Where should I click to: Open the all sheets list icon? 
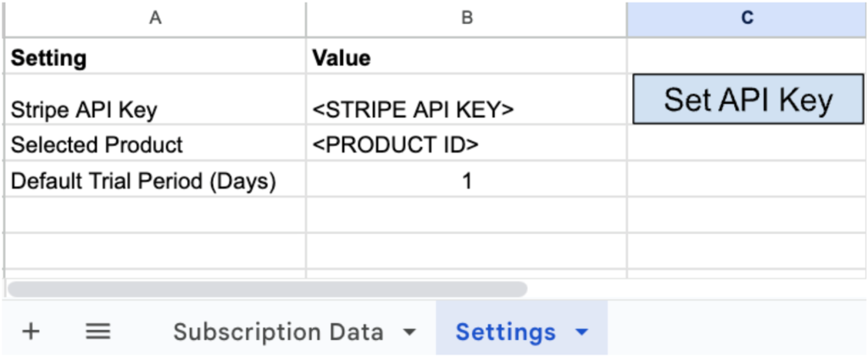(x=98, y=332)
